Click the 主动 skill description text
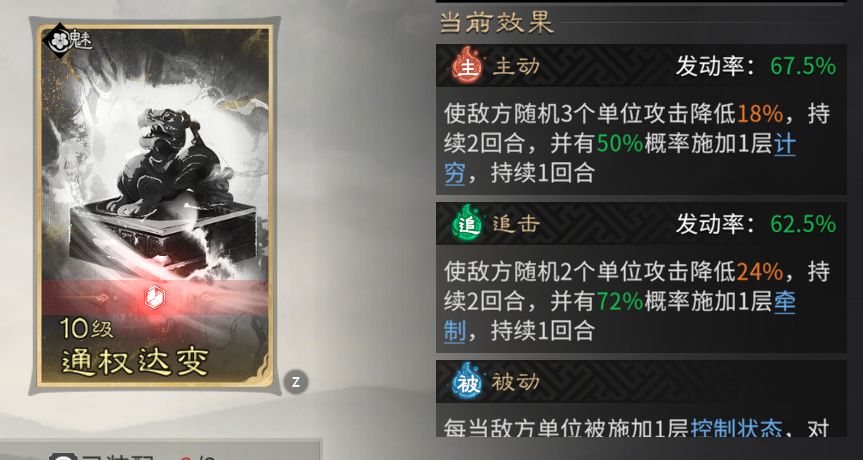 [x=637, y=144]
